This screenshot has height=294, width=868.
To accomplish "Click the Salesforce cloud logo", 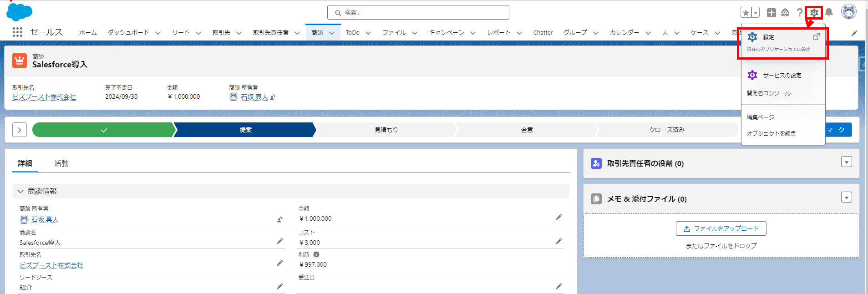I will 19,12.
